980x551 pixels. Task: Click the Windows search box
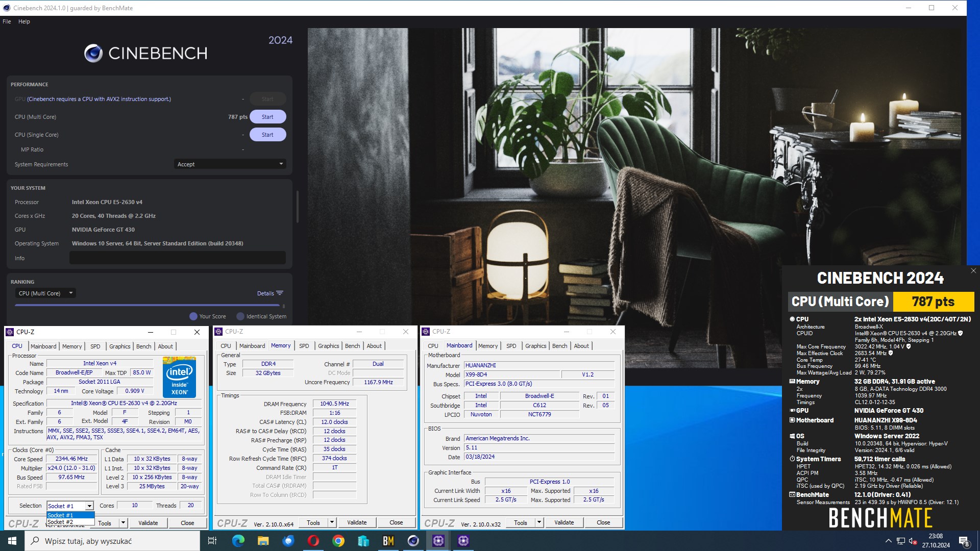[x=112, y=541]
